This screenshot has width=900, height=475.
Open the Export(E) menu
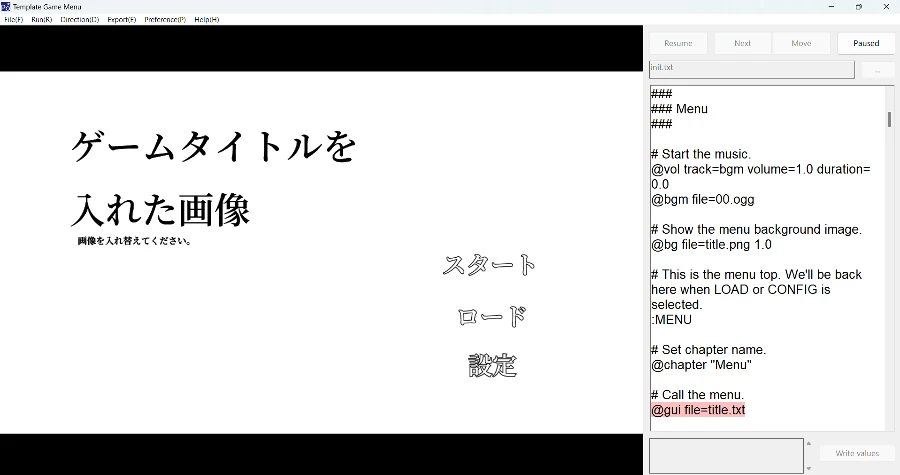(122, 20)
